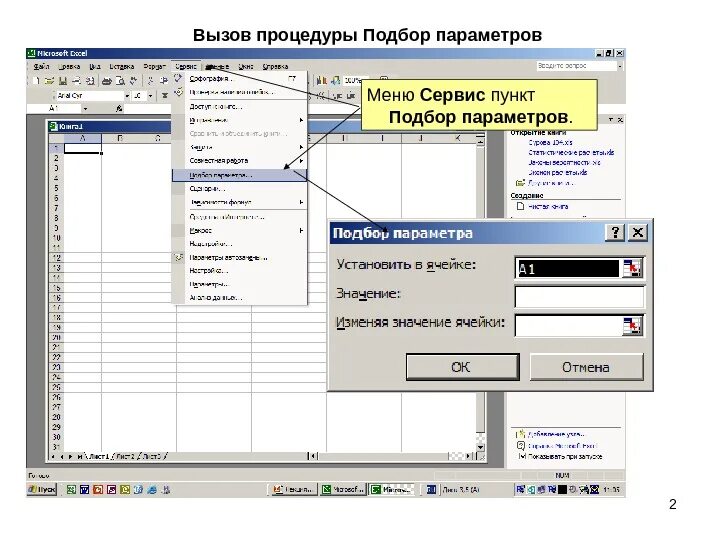Open the task pane title dropdown arrow
The width and height of the screenshot is (720, 540).
pyautogui.click(x=611, y=119)
